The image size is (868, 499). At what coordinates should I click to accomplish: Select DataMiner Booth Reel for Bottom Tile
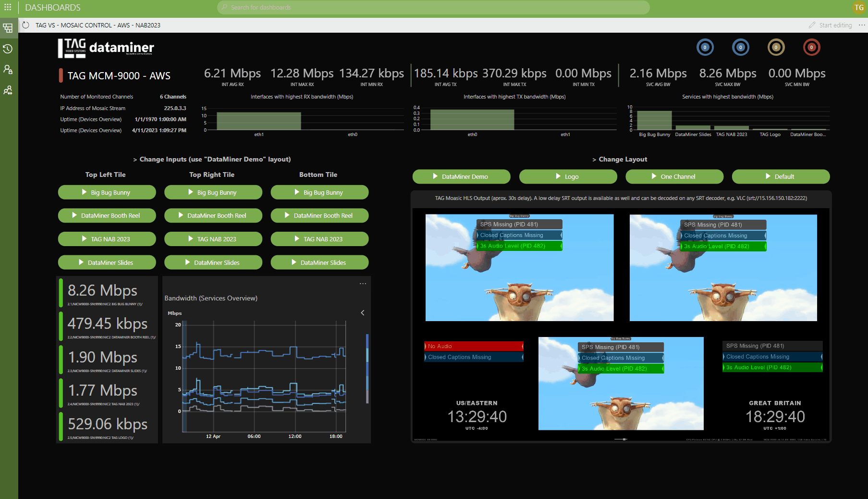[319, 215]
